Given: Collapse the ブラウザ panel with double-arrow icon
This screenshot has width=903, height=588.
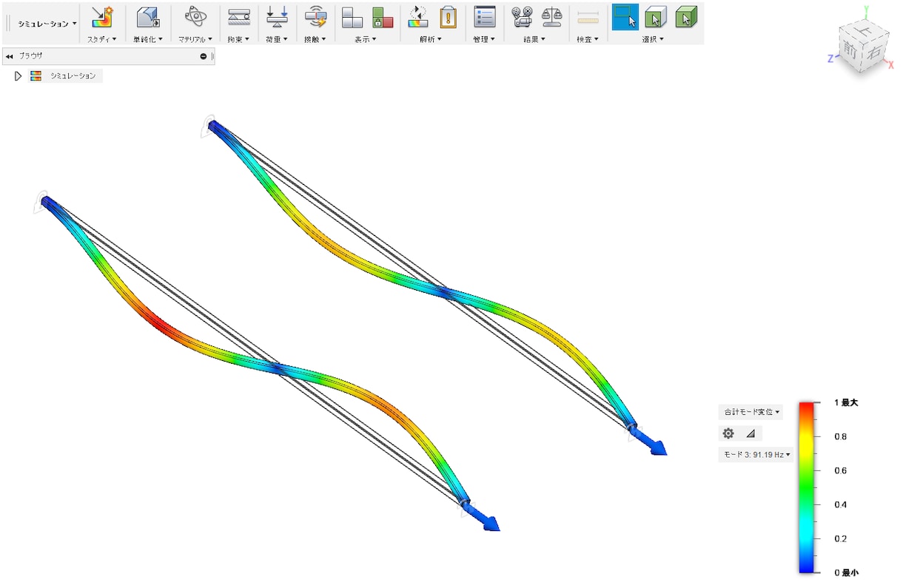Looking at the screenshot, I should [x=10, y=56].
